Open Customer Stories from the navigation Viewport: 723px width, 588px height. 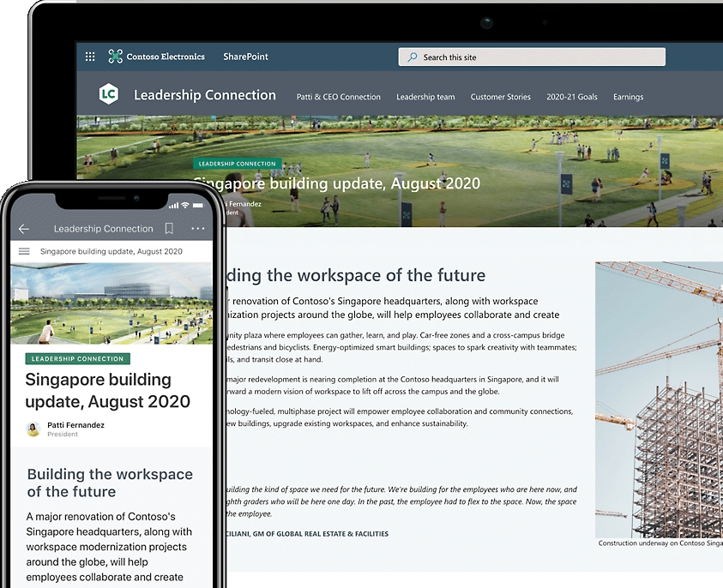point(501,97)
